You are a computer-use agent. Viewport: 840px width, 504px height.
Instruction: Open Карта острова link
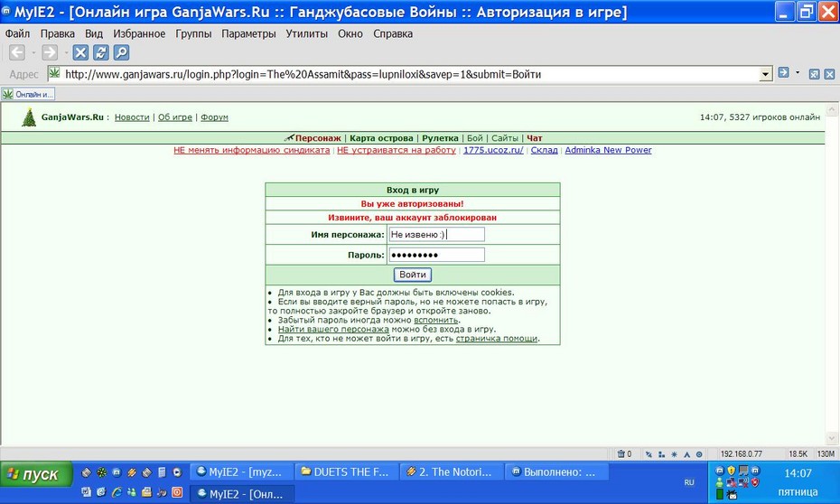point(381,137)
